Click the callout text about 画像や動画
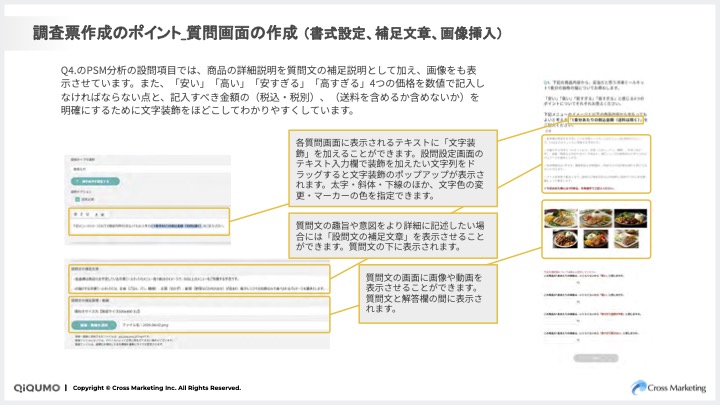 pos(424,293)
